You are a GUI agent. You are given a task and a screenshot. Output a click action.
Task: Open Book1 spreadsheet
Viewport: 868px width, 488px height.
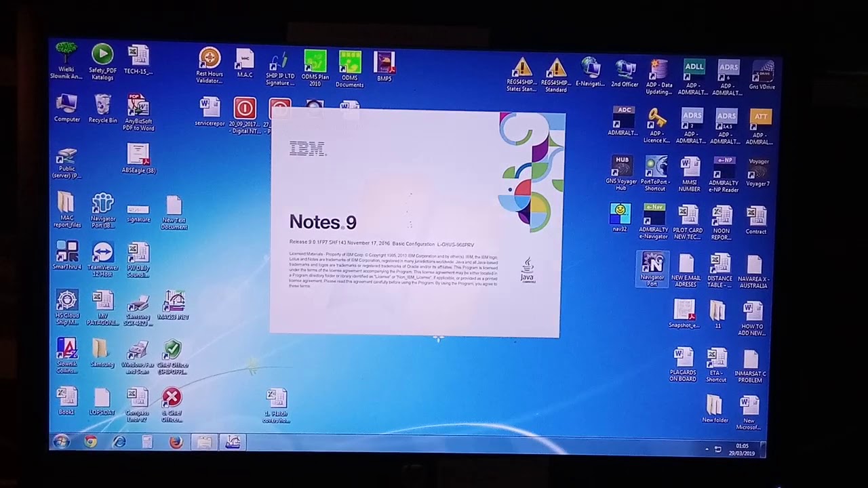pos(66,401)
